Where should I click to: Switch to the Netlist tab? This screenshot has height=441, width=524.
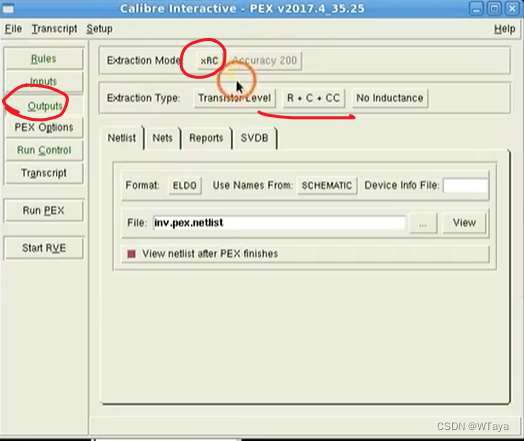coord(122,138)
